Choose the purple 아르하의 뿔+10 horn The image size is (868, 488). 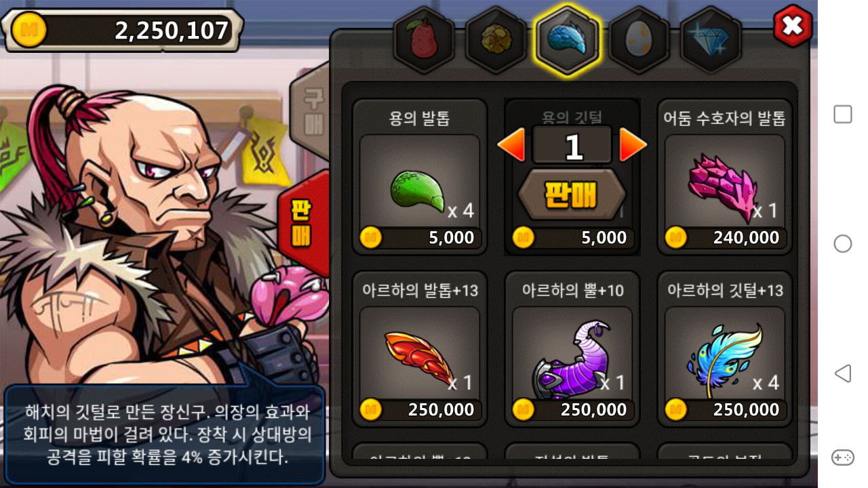point(572,349)
